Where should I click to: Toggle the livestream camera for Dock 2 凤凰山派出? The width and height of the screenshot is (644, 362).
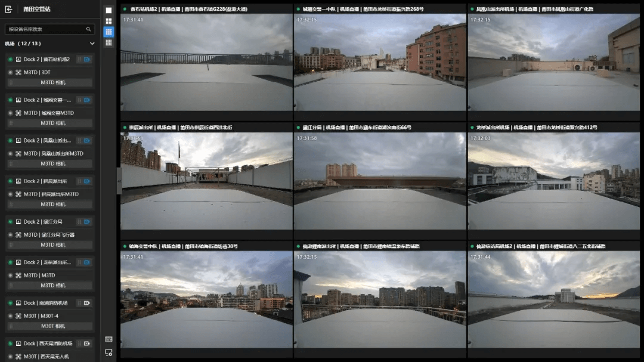(86, 141)
